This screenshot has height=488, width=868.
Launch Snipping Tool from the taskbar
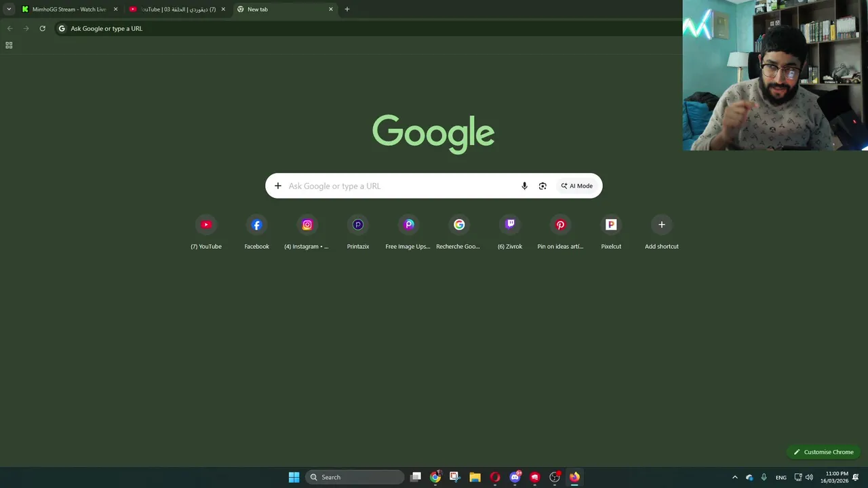click(x=454, y=477)
